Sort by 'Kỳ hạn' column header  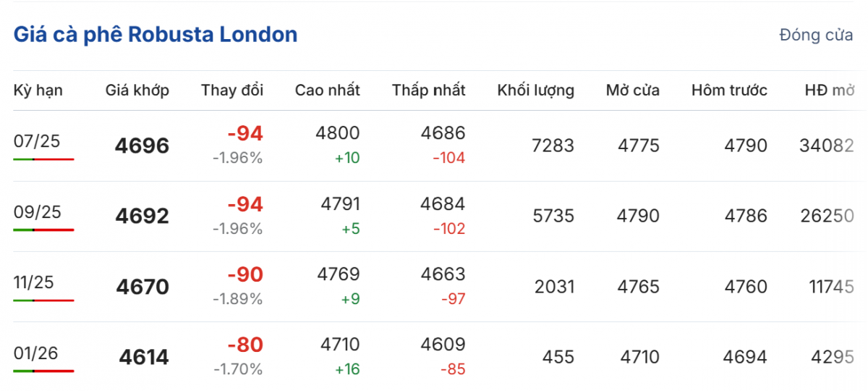(38, 91)
